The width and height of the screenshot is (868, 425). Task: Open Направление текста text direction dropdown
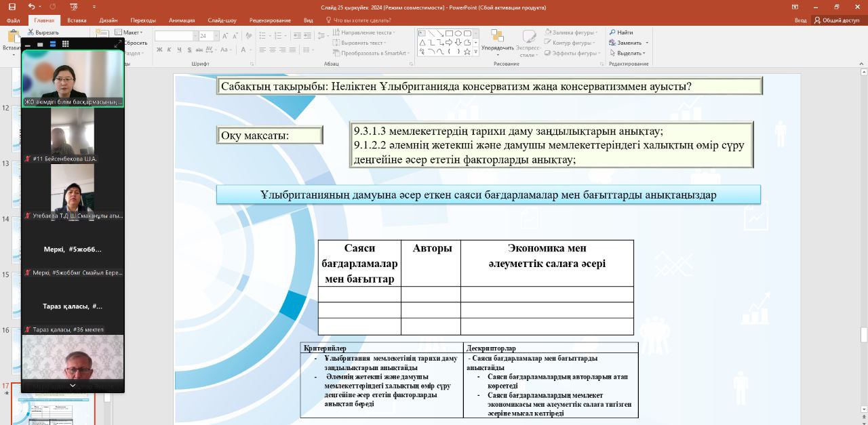pos(363,32)
